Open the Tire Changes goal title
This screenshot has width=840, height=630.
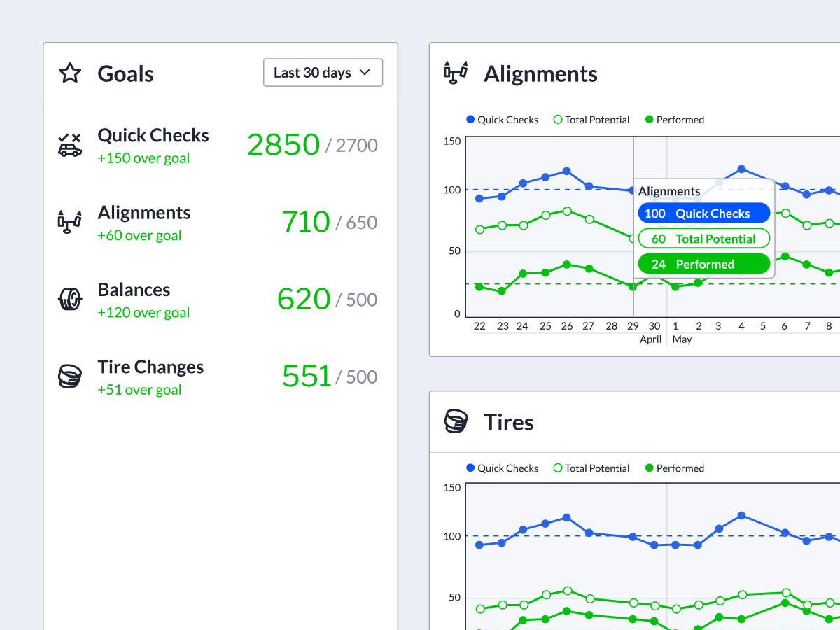point(150,367)
